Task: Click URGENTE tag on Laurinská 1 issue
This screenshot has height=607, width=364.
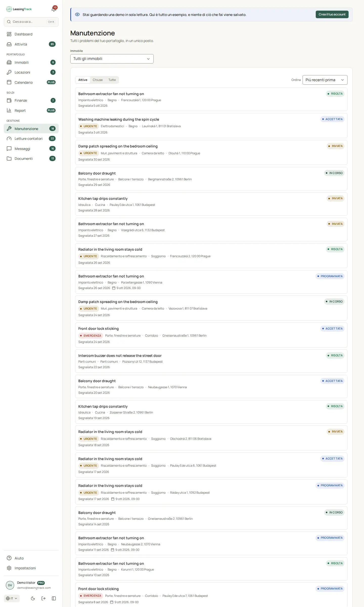Action: (88, 126)
